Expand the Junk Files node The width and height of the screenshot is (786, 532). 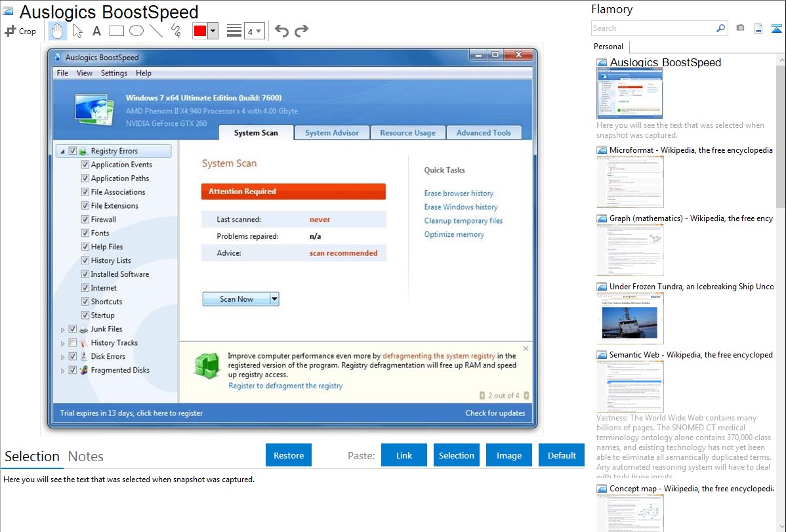[x=63, y=330]
